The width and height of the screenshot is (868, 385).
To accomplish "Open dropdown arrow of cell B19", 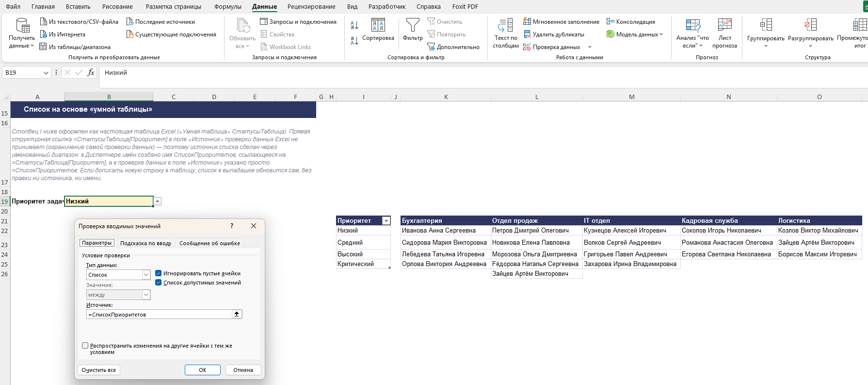I will pos(158,201).
